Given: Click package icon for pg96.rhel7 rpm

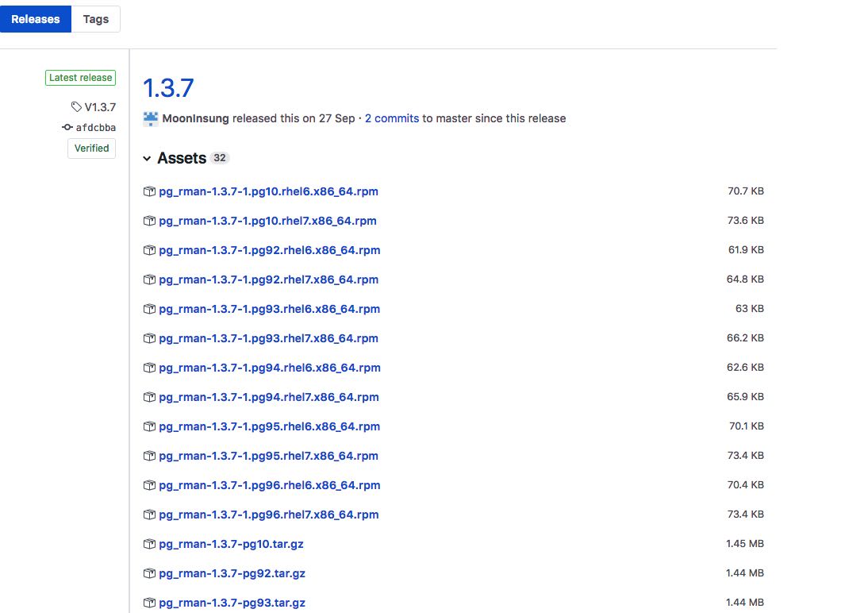Looking at the screenshot, I should point(149,515).
